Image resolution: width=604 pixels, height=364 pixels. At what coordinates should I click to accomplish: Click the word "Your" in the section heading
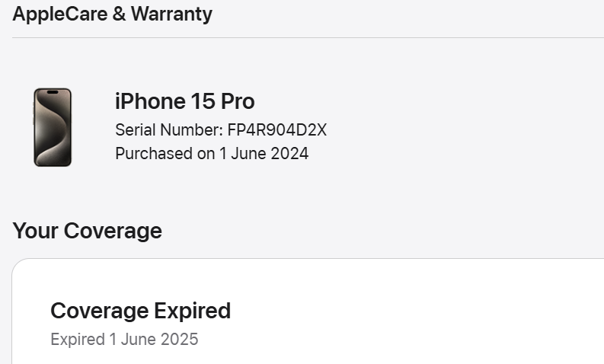click(x=35, y=231)
